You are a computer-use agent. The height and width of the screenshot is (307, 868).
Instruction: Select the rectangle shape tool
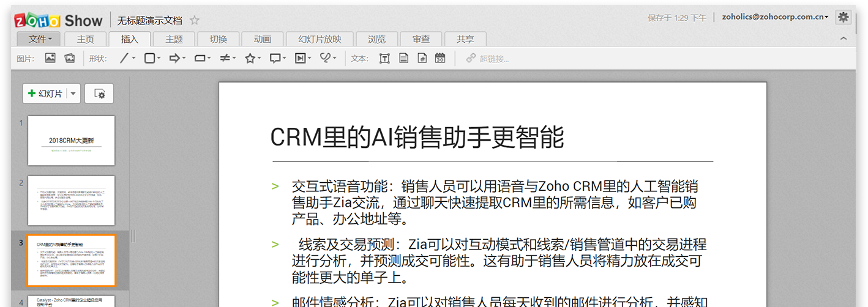(149, 58)
